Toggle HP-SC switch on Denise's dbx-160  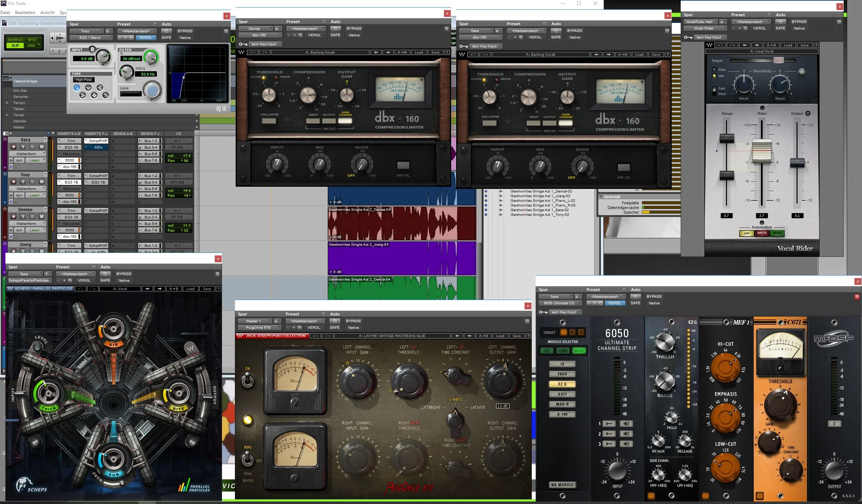pyautogui.click(x=403, y=165)
